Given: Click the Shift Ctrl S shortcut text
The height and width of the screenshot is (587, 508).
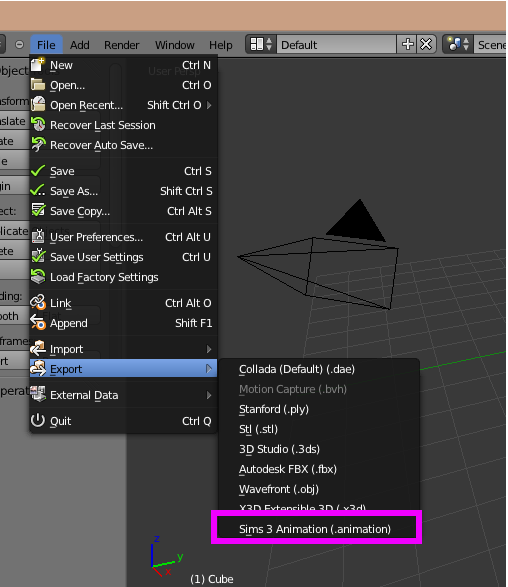Looking at the screenshot, I should pos(186,191).
